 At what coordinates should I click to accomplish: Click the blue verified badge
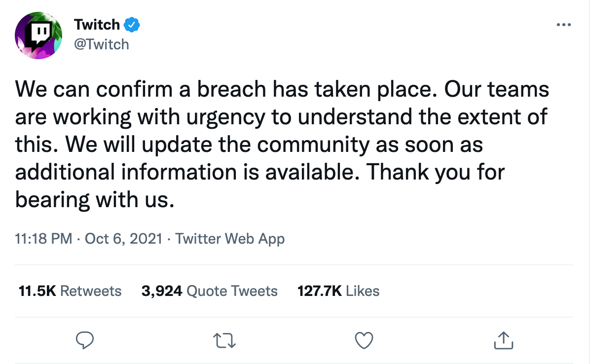(132, 24)
